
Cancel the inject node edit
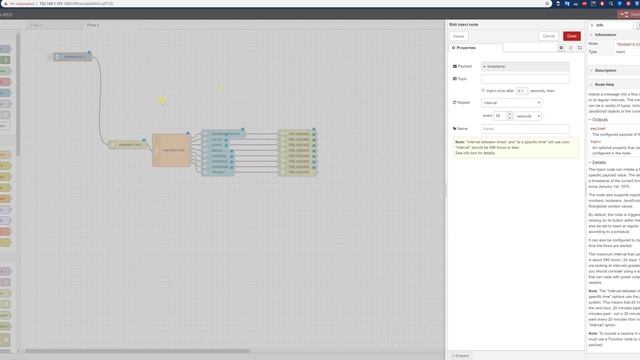point(549,36)
